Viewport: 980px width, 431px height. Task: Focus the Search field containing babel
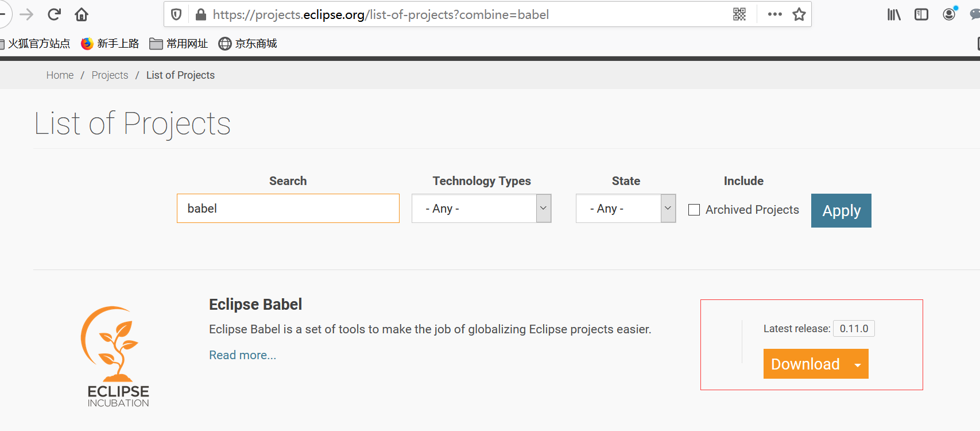(x=288, y=209)
